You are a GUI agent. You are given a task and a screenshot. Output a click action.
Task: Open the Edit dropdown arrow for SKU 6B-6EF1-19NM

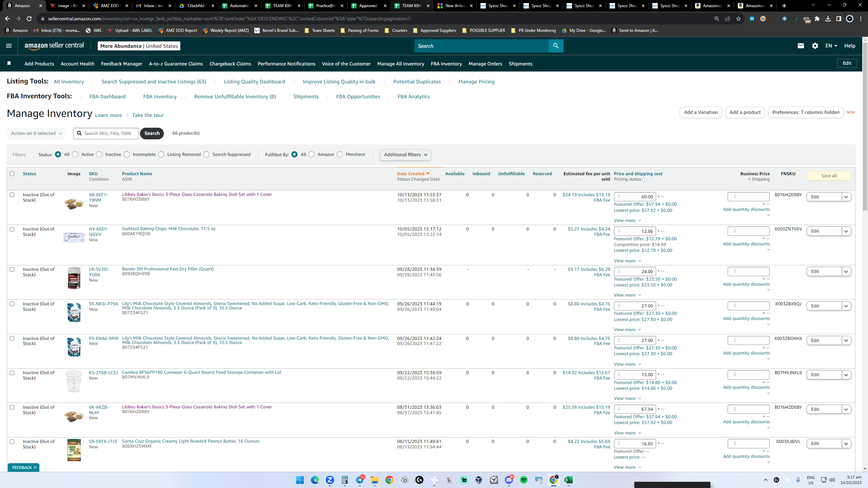[846, 197]
